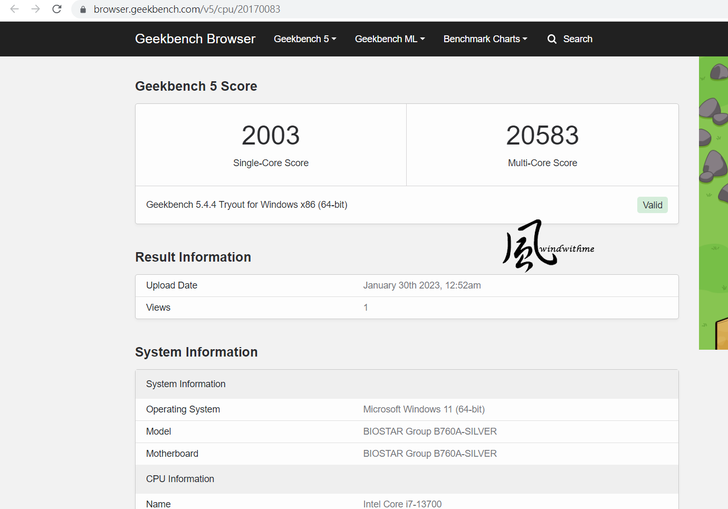Open the Benchmark Charts dropdown
The width and height of the screenshot is (728, 509).
pyautogui.click(x=485, y=39)
